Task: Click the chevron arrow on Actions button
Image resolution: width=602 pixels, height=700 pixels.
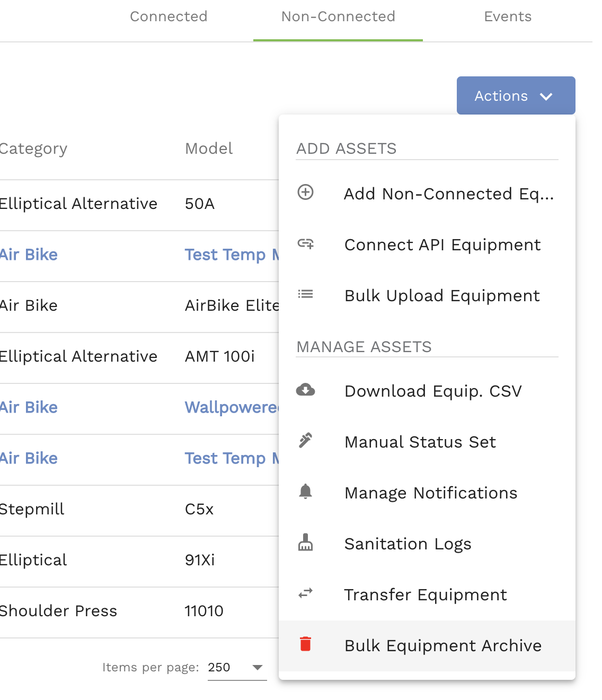Action: coord(546,97)
